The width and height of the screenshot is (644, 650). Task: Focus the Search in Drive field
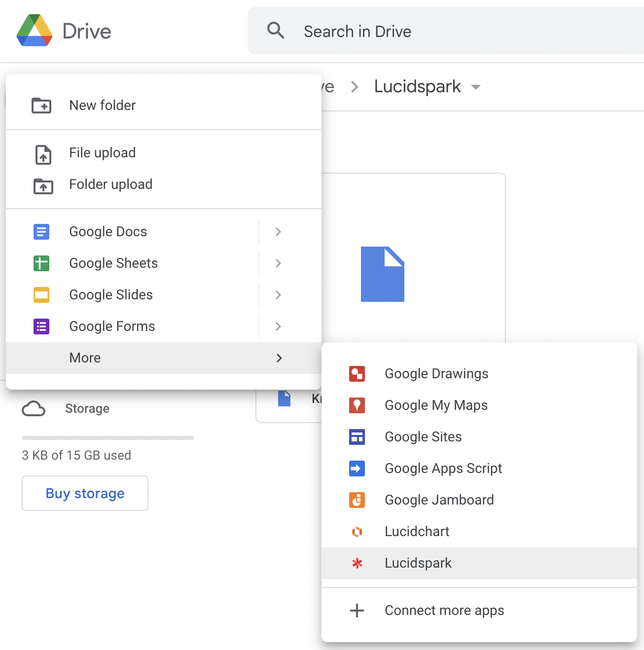click(446, 31)
